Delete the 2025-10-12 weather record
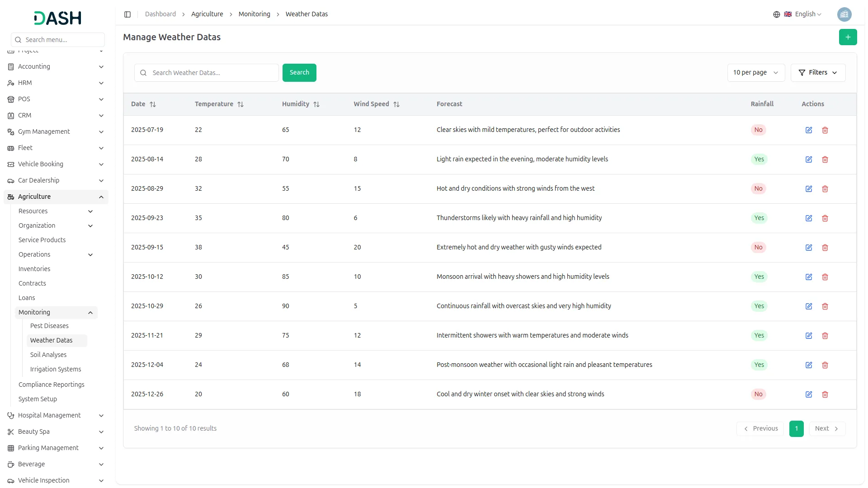This screenshot has height=488, width=868. tap(825, 277)
